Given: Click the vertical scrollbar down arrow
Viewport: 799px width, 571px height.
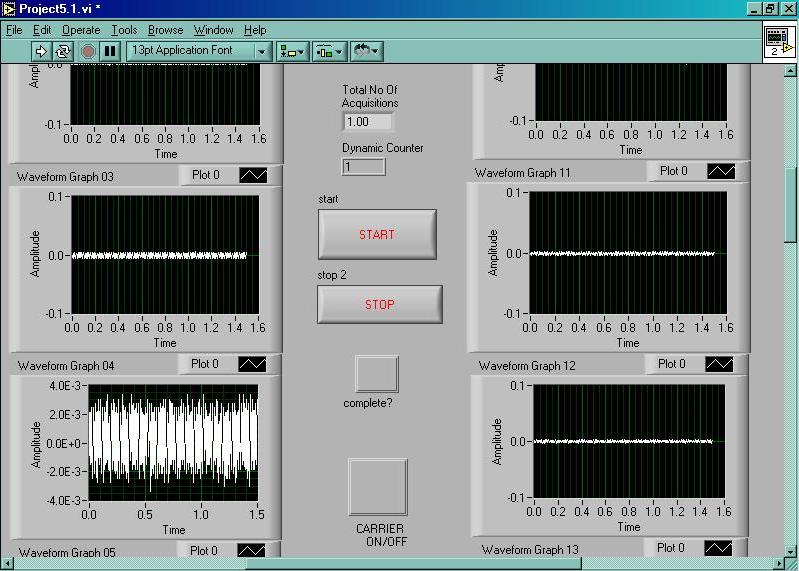Looking at the screenshot, I should pos(790,551).
